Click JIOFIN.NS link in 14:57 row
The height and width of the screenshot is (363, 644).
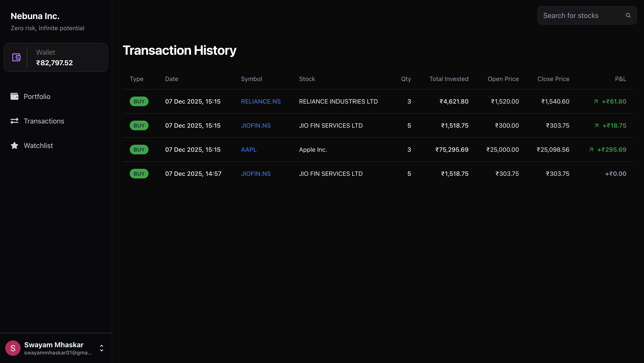[x=255, y=174]
